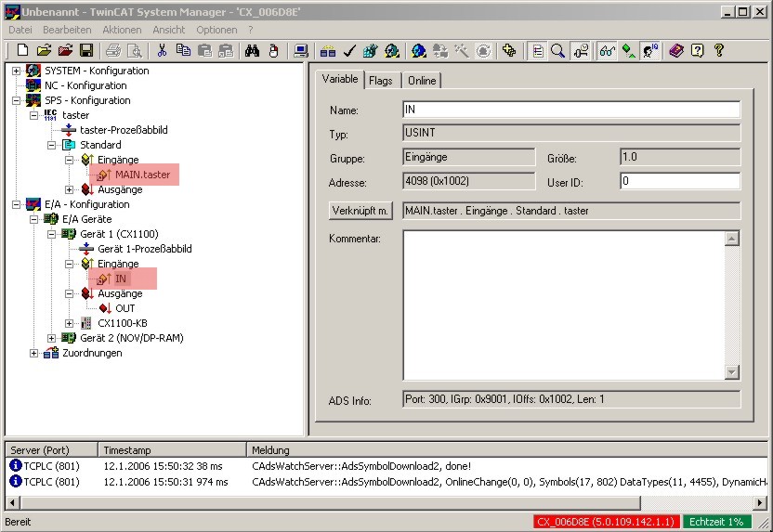Collapse the SPS - Konfiguration tree node
This screenshot has width=773, height=532.
tap(17, 100)
